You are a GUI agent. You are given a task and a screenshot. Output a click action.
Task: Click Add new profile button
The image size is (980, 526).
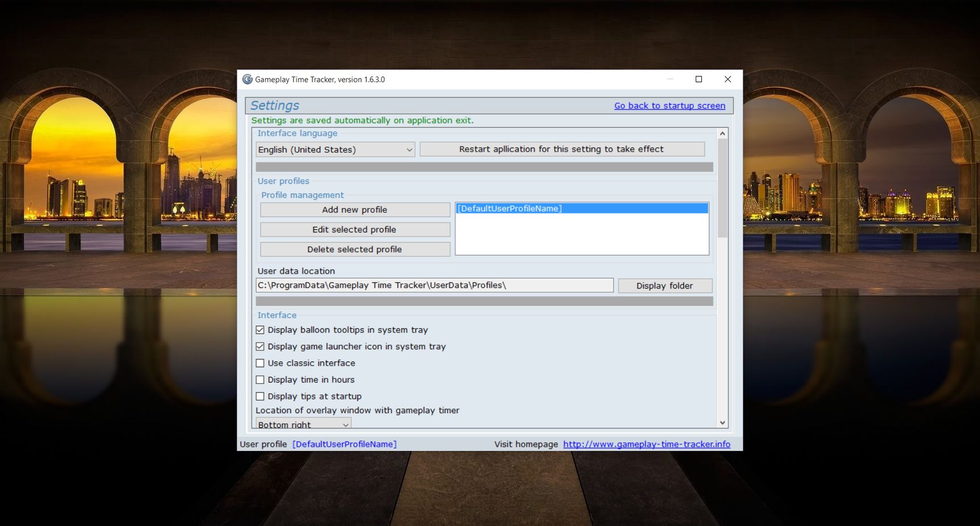click(355, 210)
